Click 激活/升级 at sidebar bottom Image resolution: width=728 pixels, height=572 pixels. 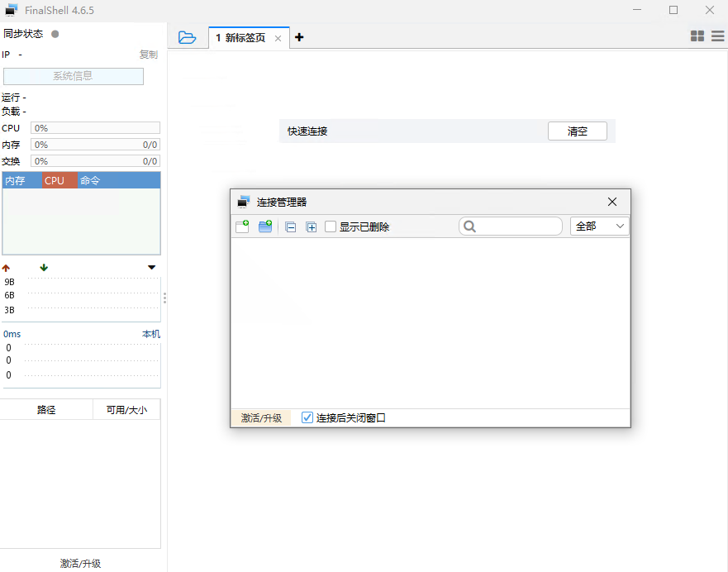coord(80,563)
